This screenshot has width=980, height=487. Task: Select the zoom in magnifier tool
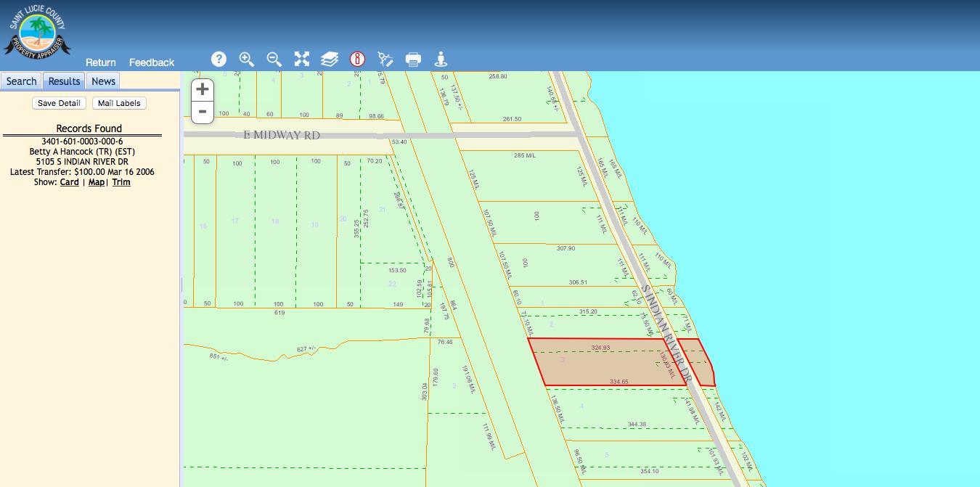click(247, 60)
